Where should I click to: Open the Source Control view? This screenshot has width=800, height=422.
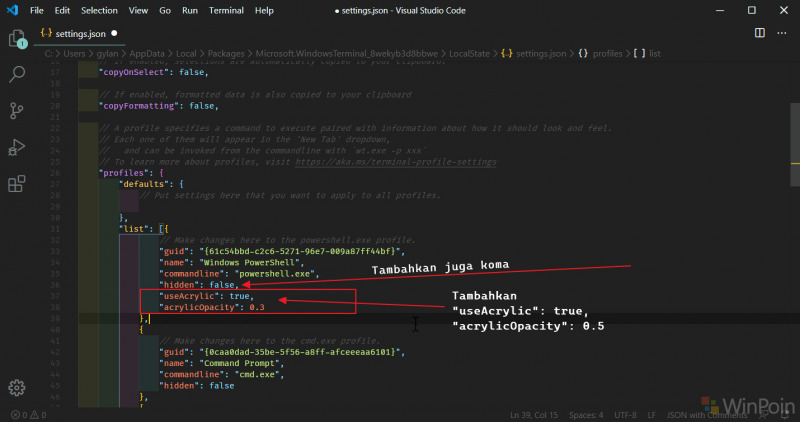point(17,111)
